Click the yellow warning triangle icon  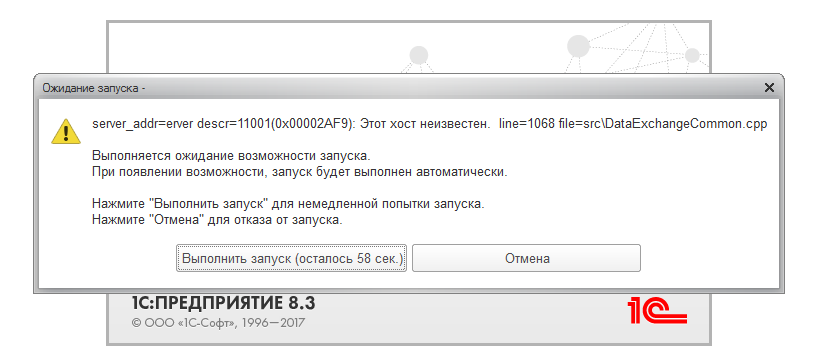click(66, 131)
